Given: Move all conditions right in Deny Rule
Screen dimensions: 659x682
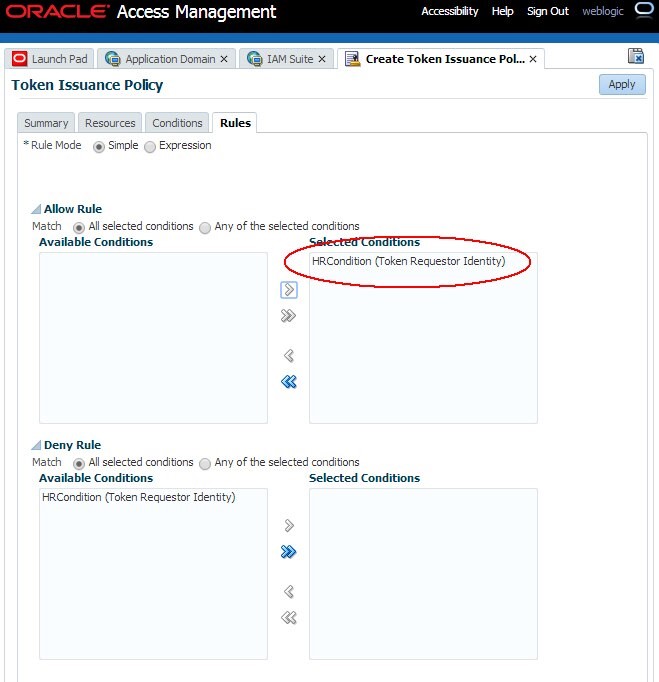Looking at the screenshot, I should [288, 552].
